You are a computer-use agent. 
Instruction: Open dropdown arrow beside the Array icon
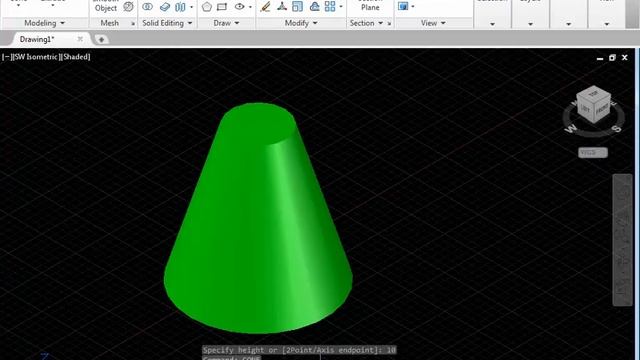click(341, 7)
